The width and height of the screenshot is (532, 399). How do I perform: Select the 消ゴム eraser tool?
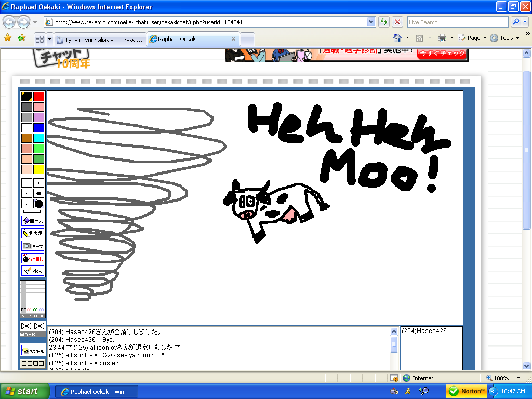(32, 220)
